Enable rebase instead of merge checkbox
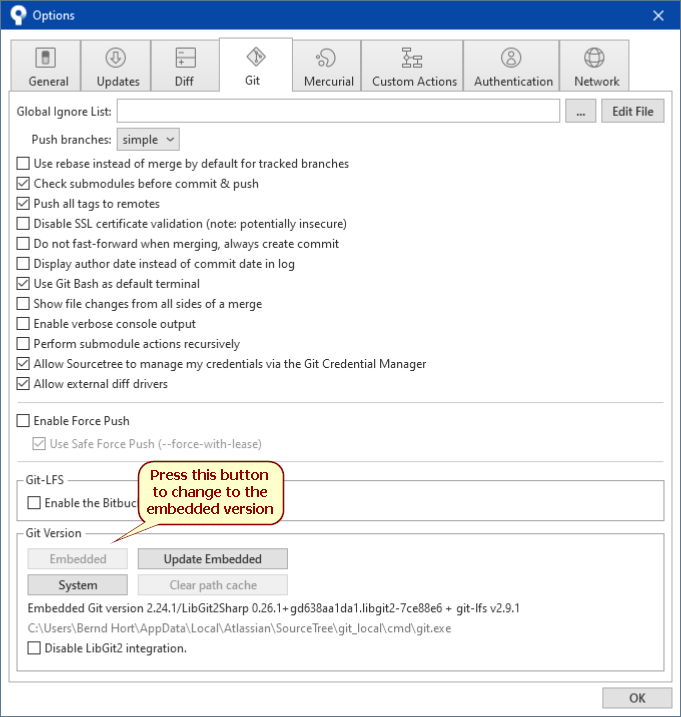681x717 pixels. [x=23, y=163]
